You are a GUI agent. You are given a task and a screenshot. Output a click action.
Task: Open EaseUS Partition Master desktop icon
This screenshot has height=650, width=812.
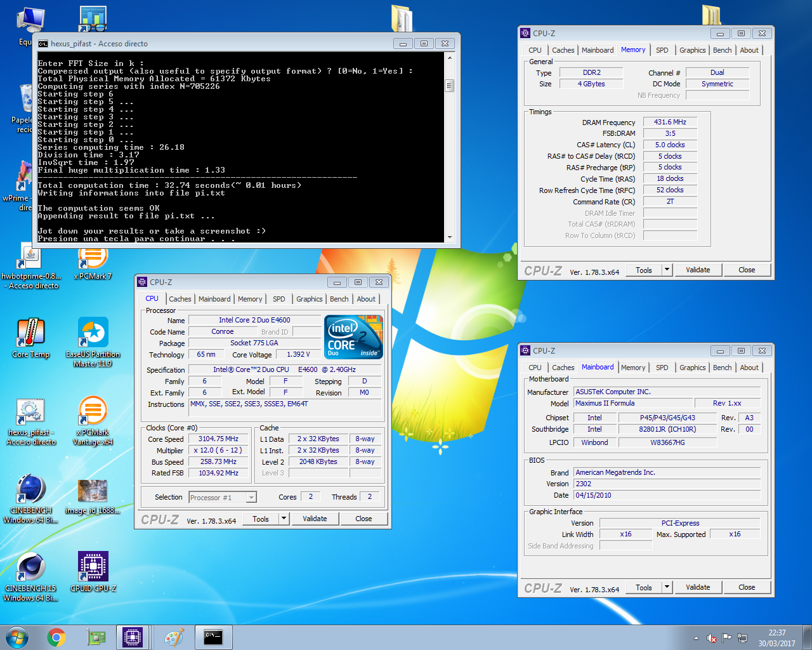tap(93, 342)
